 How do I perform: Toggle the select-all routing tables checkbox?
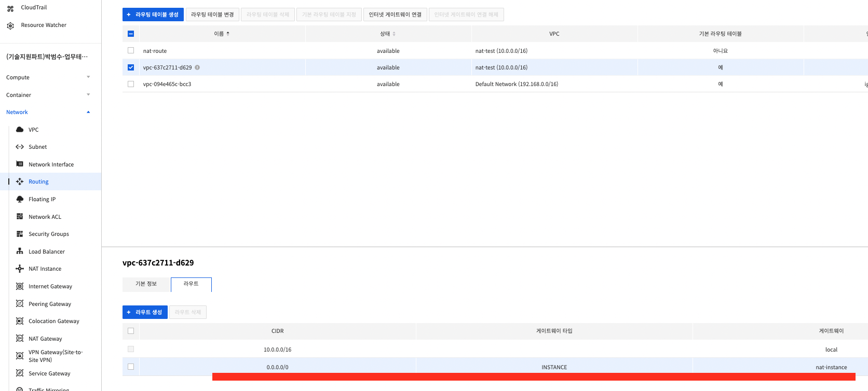131,34
